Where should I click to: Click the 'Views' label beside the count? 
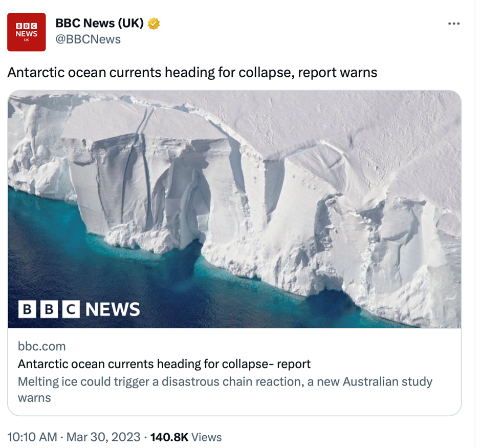coord(207,437)
